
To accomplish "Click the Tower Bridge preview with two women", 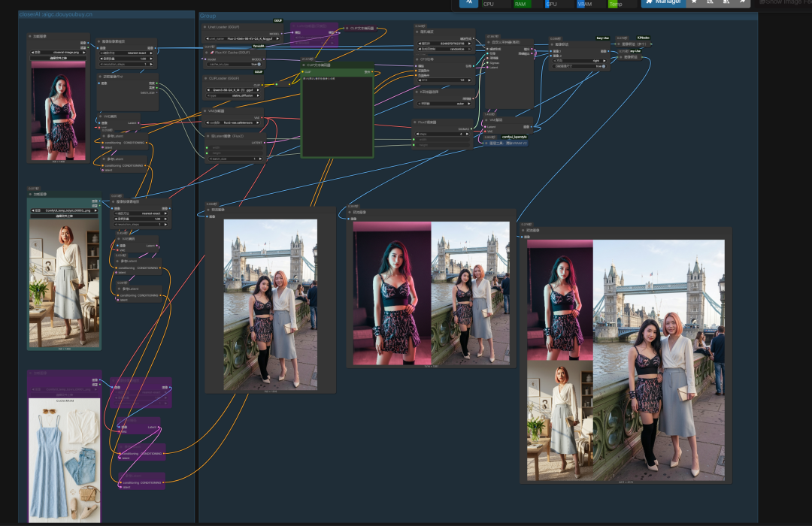I will coord(271,304).
